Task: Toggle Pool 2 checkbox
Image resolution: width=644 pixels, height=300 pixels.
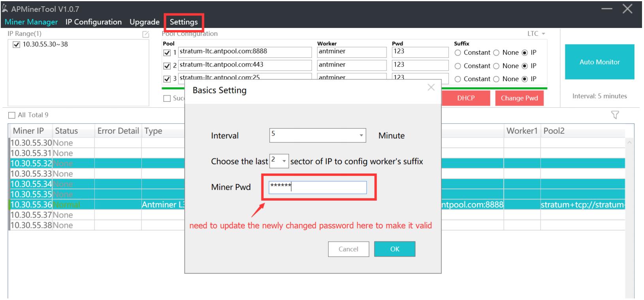Action: (x=167, y=66)
